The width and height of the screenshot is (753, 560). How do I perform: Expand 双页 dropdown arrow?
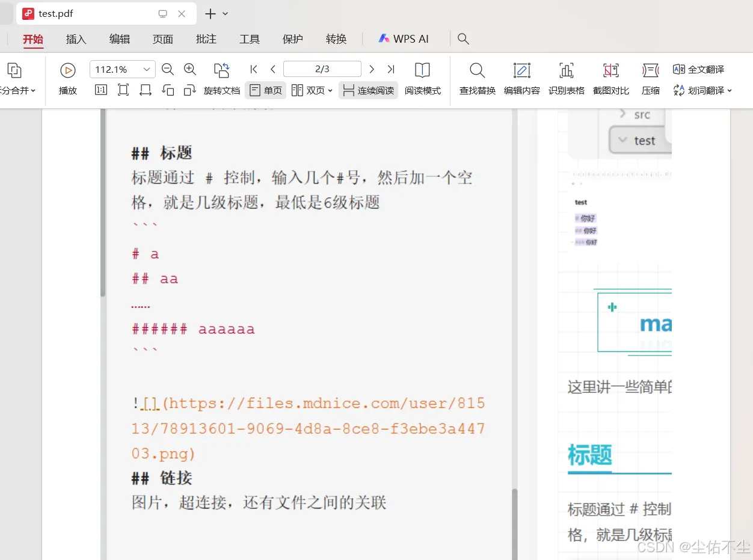(330, 91)
